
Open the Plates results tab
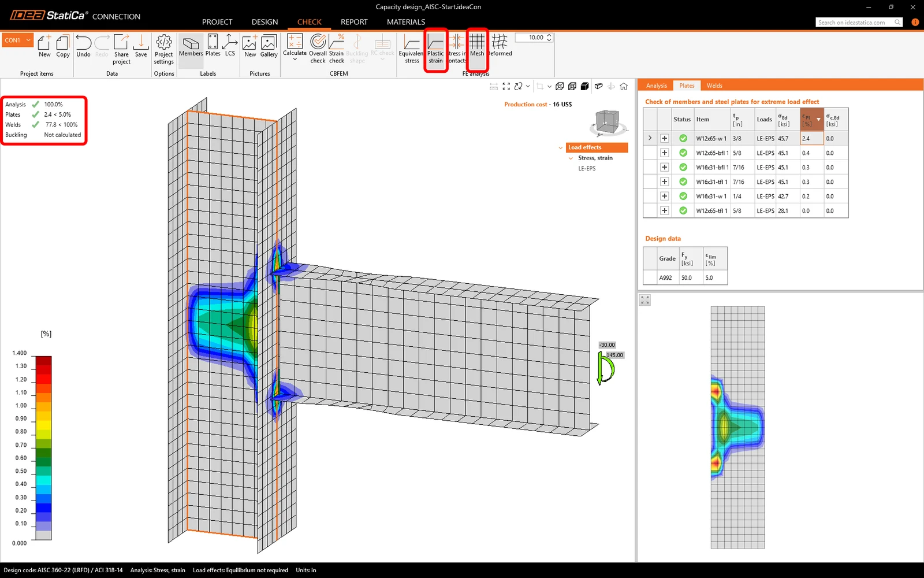tap(687, 86)
